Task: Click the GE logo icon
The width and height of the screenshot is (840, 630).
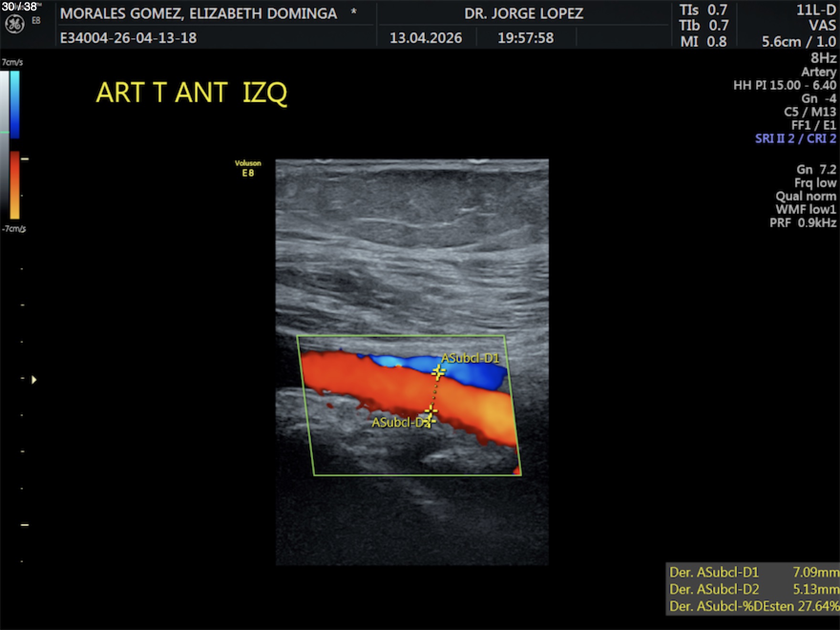Action: pyautogui.click(x=14, y=24)
